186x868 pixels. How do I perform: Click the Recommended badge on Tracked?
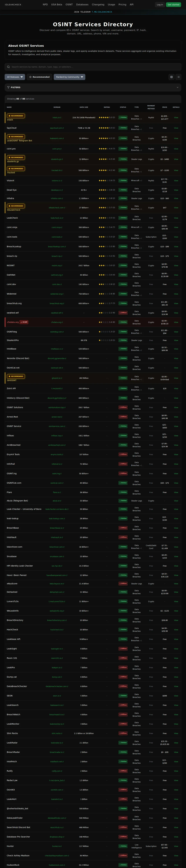16,169
